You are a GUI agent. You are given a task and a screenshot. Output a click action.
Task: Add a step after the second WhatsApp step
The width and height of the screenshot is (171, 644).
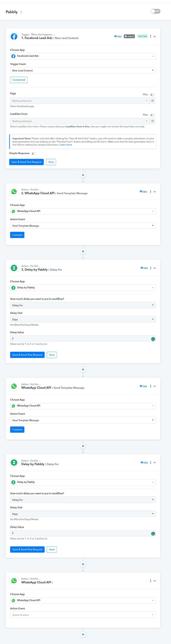click(83, 446)
